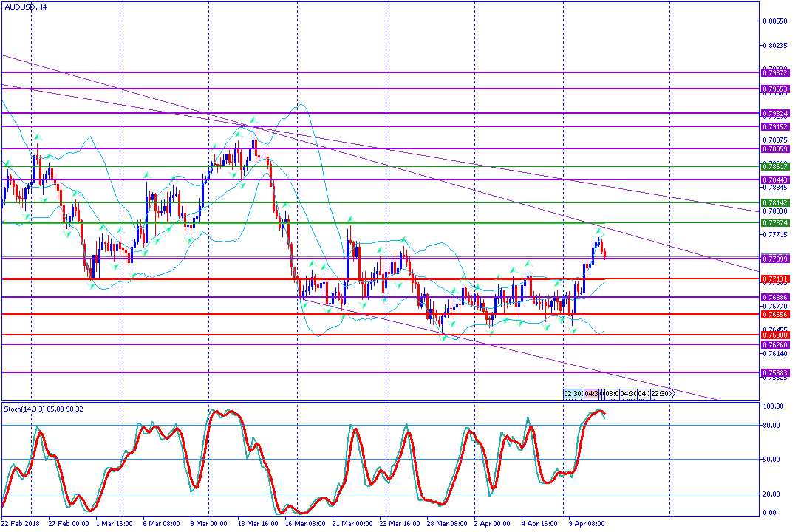Select the Stoch(14,3,3) indicator label
The width and height of the screenshot is (798, 532).
43,409
